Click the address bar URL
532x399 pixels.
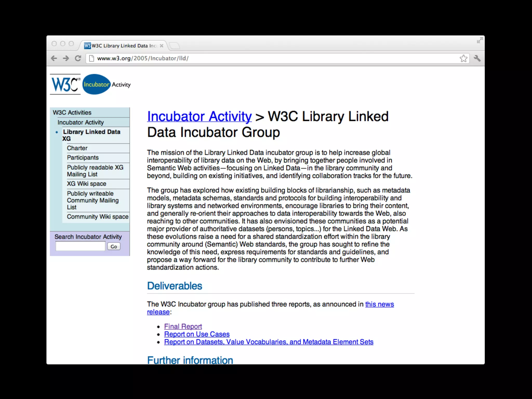tap(143, 58)
